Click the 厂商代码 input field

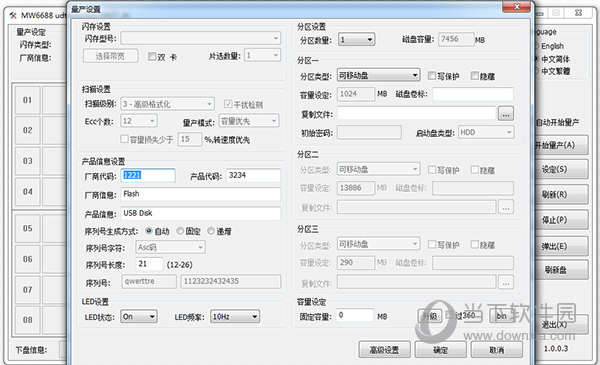(148, 176)
